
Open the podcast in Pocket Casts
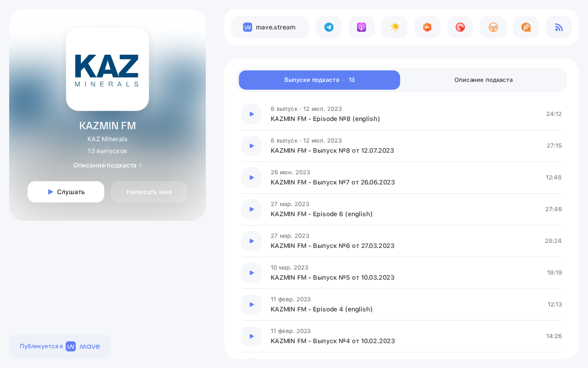click(460, 27)
